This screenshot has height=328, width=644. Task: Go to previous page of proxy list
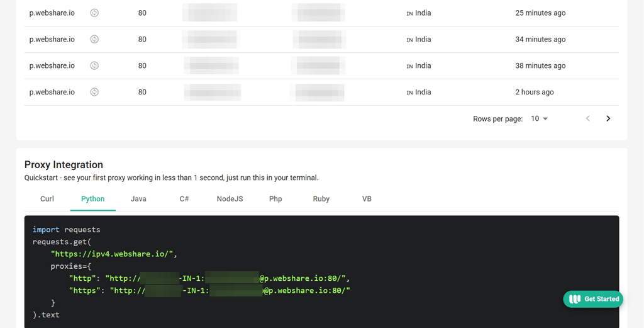(588, 118)
